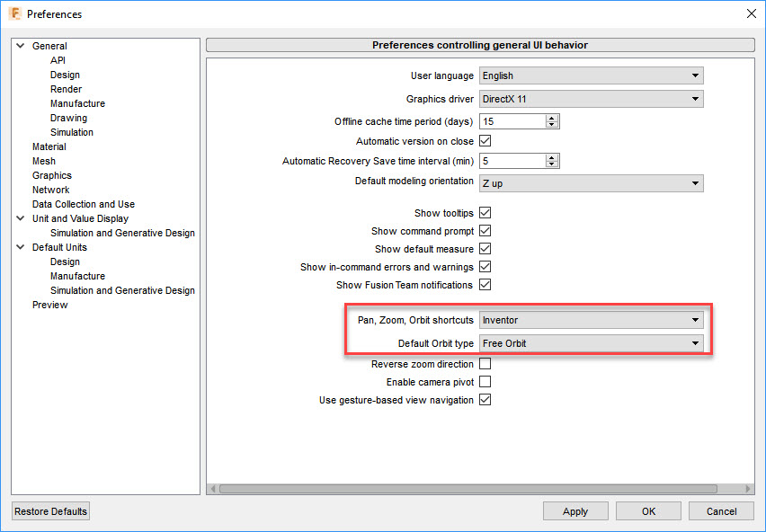Open the Default Orbit type dropdown
766x532 pixels.
695,342
